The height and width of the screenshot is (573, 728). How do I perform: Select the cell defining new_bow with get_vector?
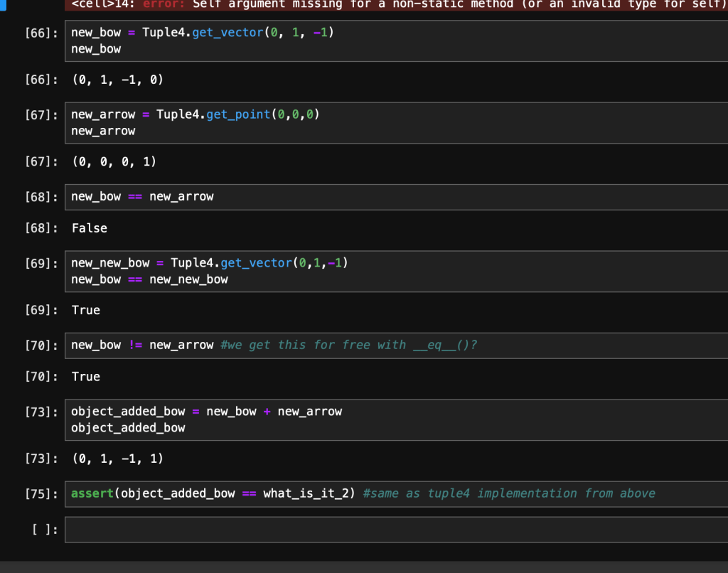(x=395, y=41)
